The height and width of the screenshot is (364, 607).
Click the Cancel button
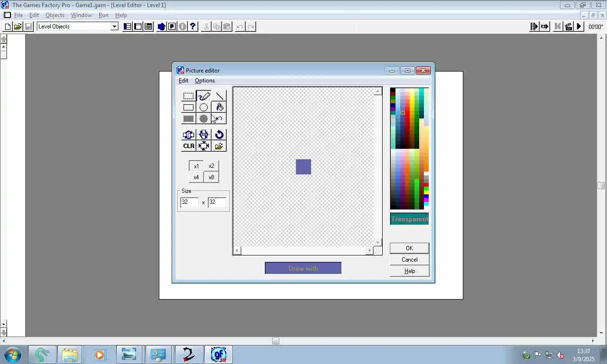click(x=409, y=260)
